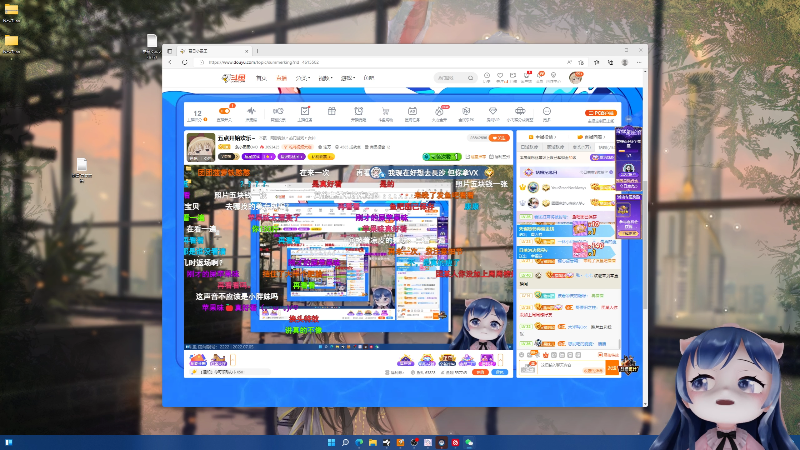Click the green badge button below streamer info
Screen dimensions: 800x450
pyautogui.click(x=442, y=157)
